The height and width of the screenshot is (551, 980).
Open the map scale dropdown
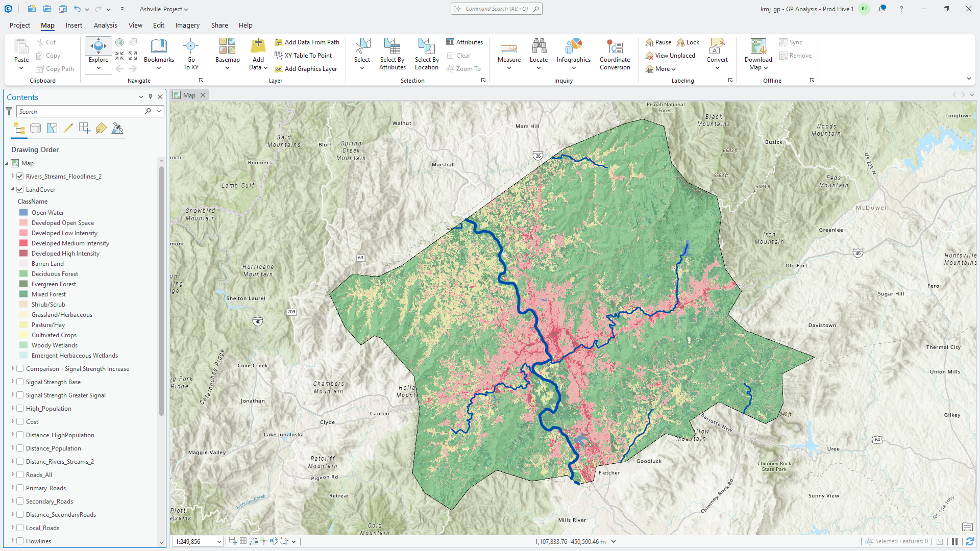click(x=219, y=542)
